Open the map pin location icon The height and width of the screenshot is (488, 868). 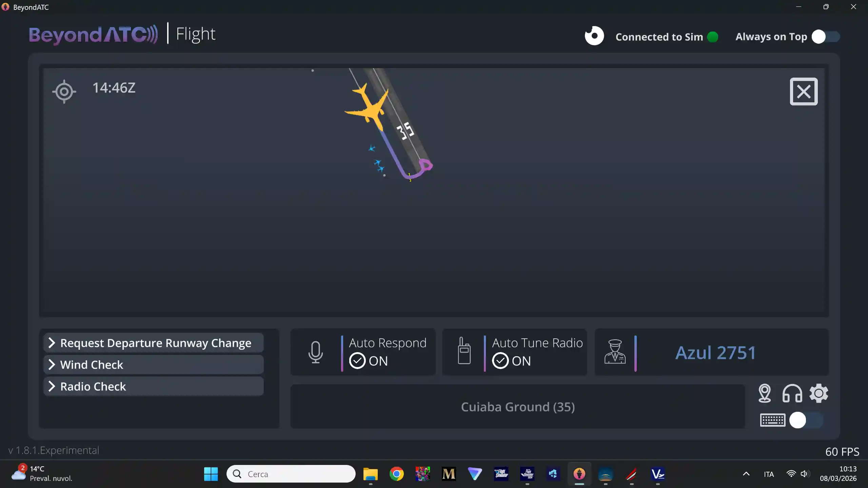tap(764, 393)
